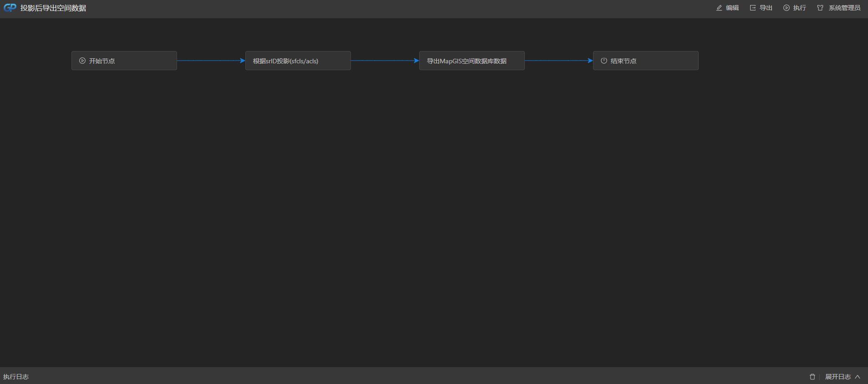Select the 根据srID投影(sfcls/acls) node
The width and height of the screenshot is (868, 384).
[x=298, y=61]
